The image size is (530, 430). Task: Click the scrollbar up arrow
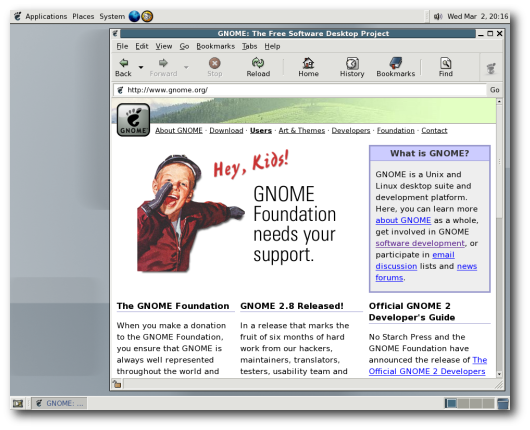pos(499,101)
